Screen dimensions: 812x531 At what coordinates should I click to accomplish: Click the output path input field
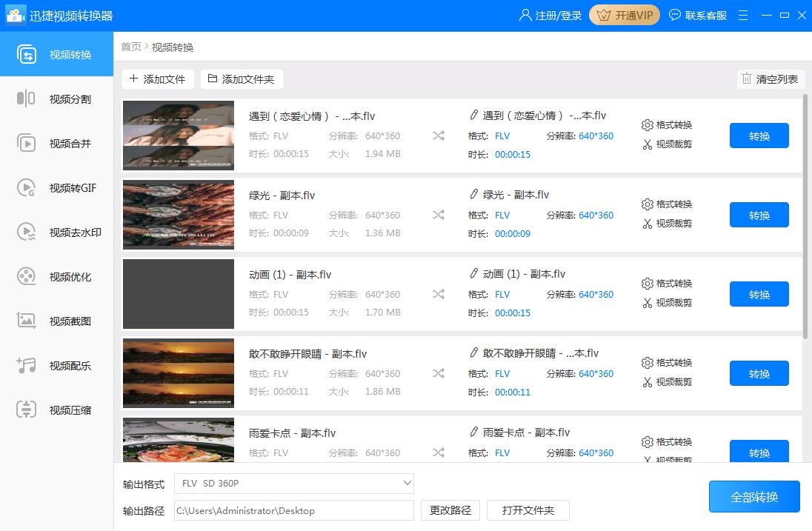pyautogui.click(x=293, y=510)
